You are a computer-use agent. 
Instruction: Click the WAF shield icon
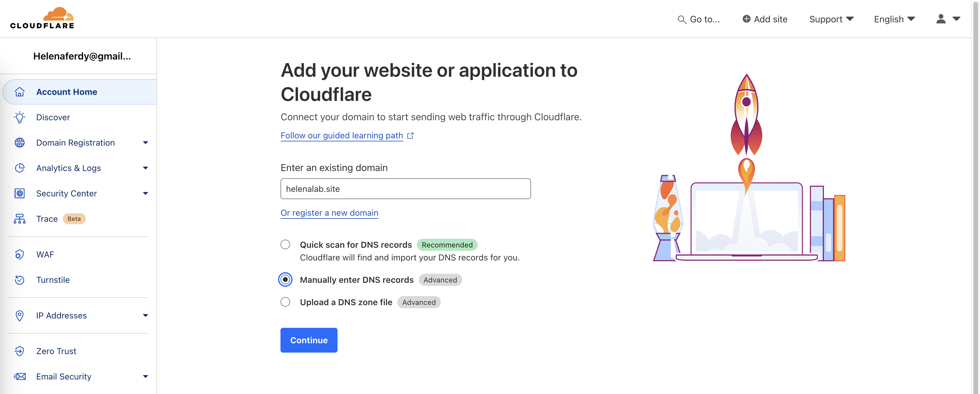pyautogui.click(x=19, y=254)
